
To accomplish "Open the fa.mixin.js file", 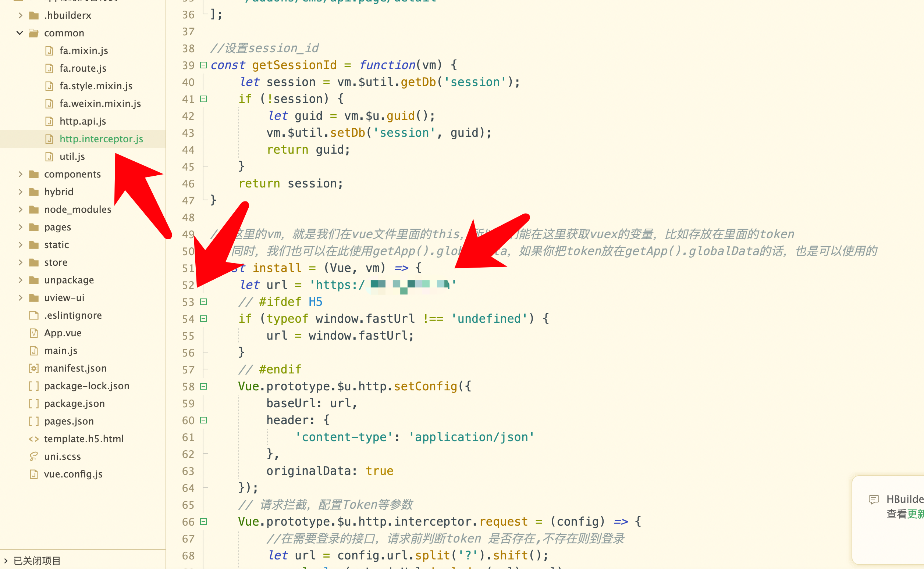I will click(83, 50).
